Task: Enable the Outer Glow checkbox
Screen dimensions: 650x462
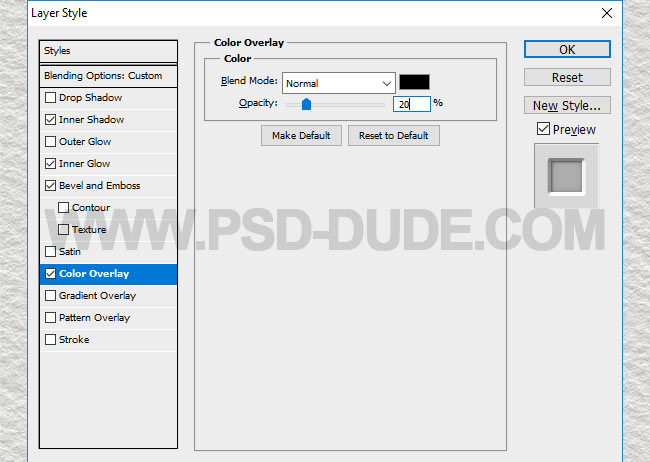Action: point(50,141)
